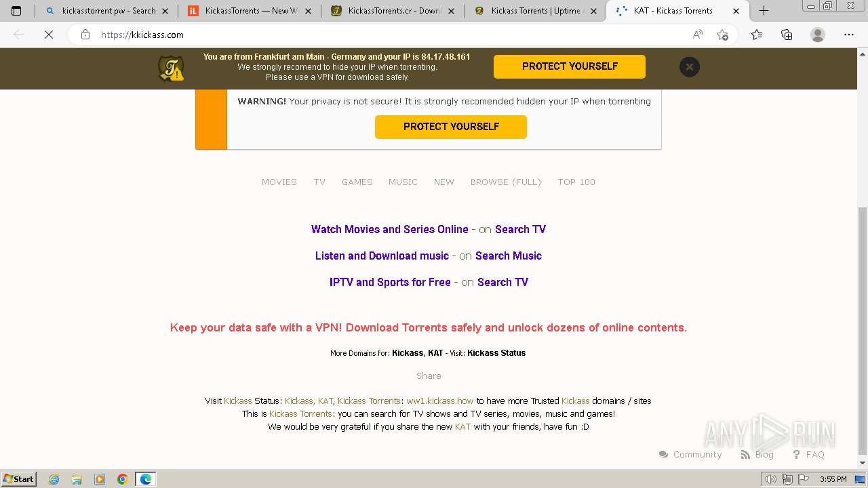Stop loading the page
Image resolution: width=868 pixels, height=488 pixels.
(49, 35)
